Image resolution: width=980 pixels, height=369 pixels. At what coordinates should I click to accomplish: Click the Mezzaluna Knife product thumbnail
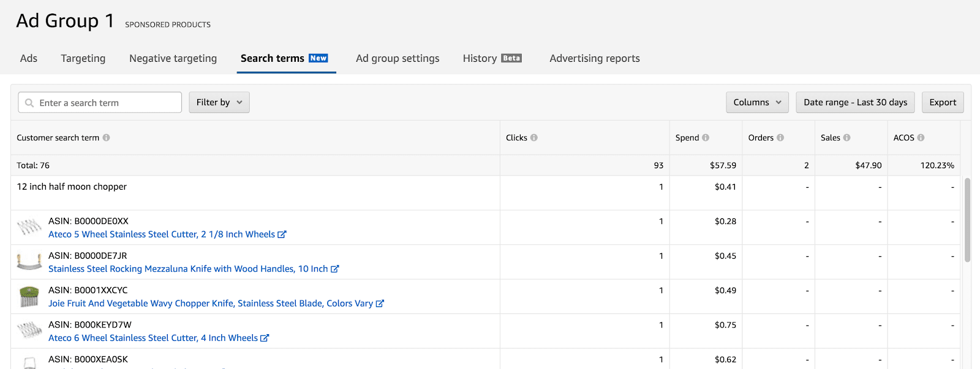(29, 262)
